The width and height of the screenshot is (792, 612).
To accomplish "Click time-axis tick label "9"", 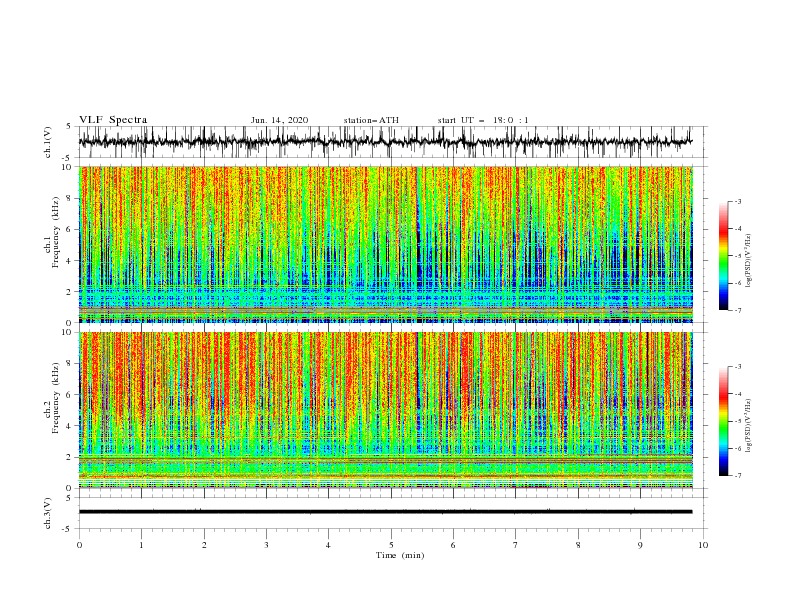I will click(x=640, y=545).
